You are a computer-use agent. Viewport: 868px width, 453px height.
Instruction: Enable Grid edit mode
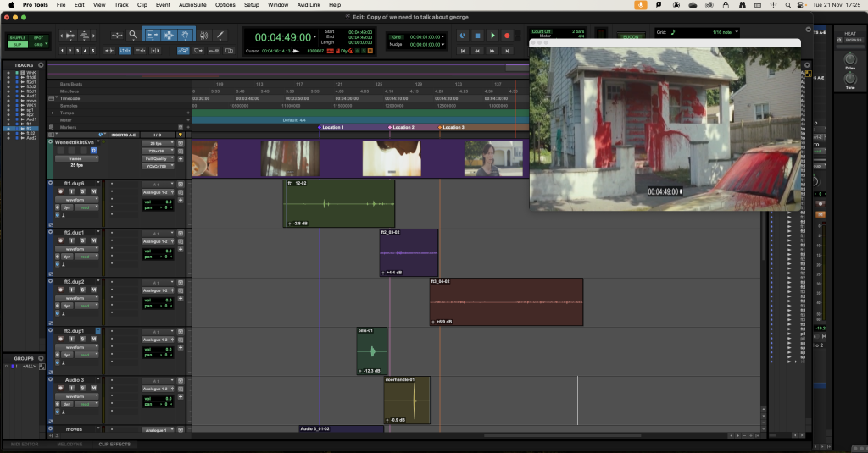(38, 44)
